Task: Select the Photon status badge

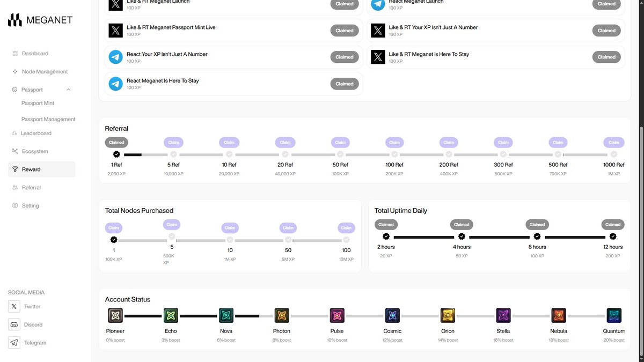Action: pos(281,315)
